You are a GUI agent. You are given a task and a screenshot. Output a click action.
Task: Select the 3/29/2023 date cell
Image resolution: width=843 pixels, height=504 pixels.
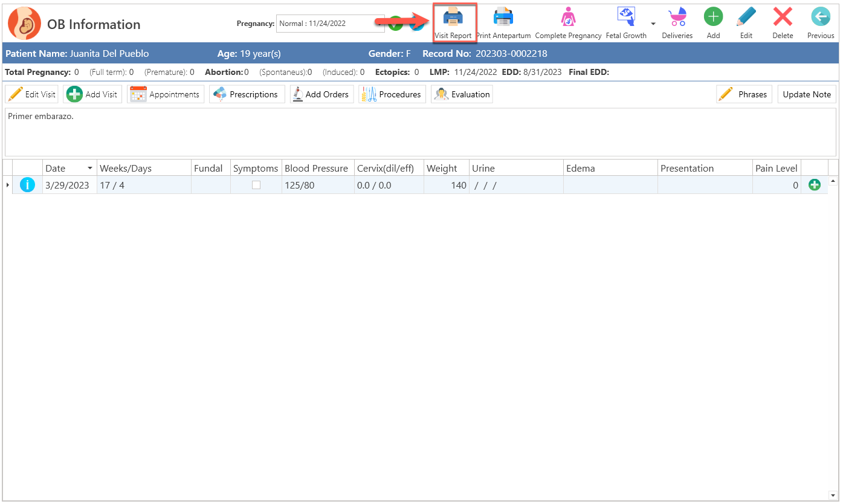(69, 185)
